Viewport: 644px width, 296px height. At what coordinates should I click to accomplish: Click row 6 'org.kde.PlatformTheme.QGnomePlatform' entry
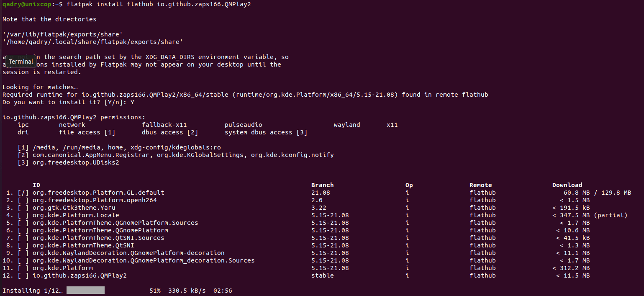tap(100, 230)
